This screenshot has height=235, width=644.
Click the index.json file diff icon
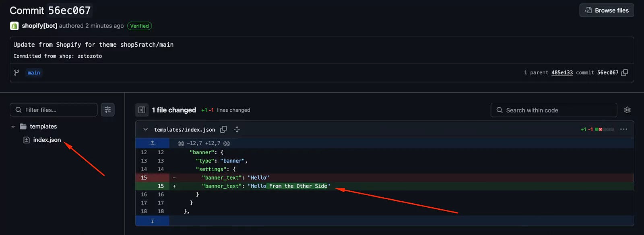click(27, 140)
